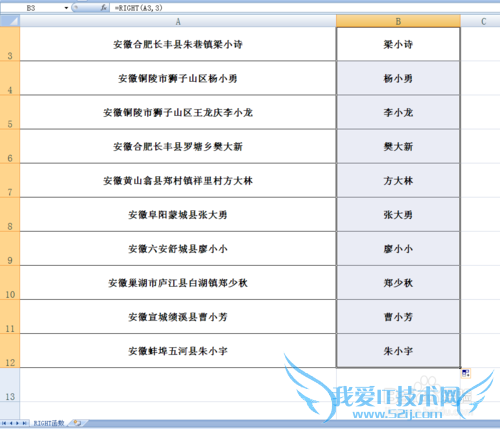Select row 11 header

[x=10, y=317]
